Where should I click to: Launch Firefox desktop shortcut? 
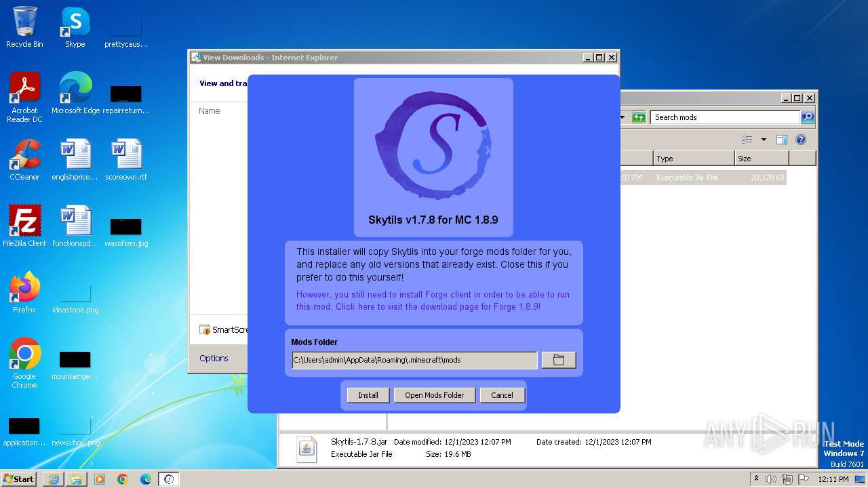[24, 293]
